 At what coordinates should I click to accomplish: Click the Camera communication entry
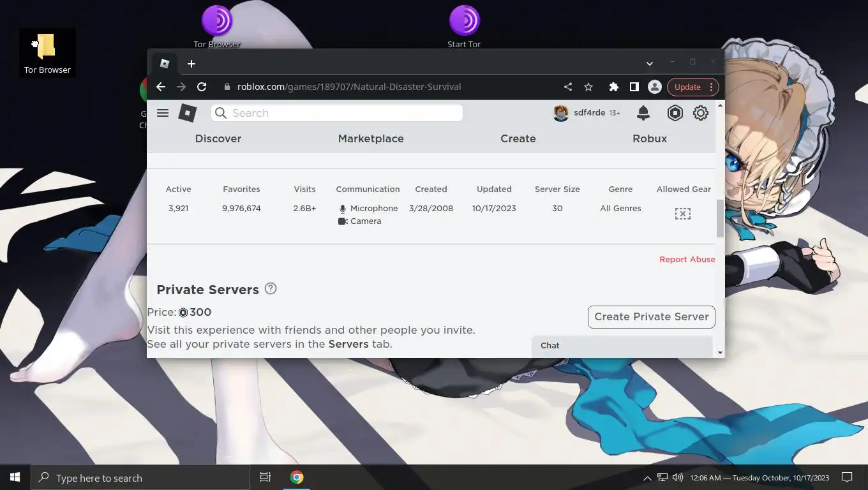point(359,221)
